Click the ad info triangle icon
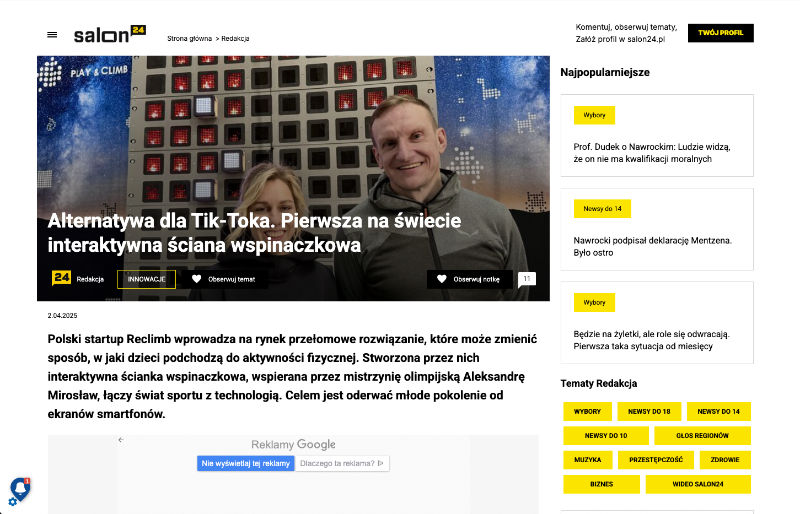The image size is (800, 514). point(381,463)
